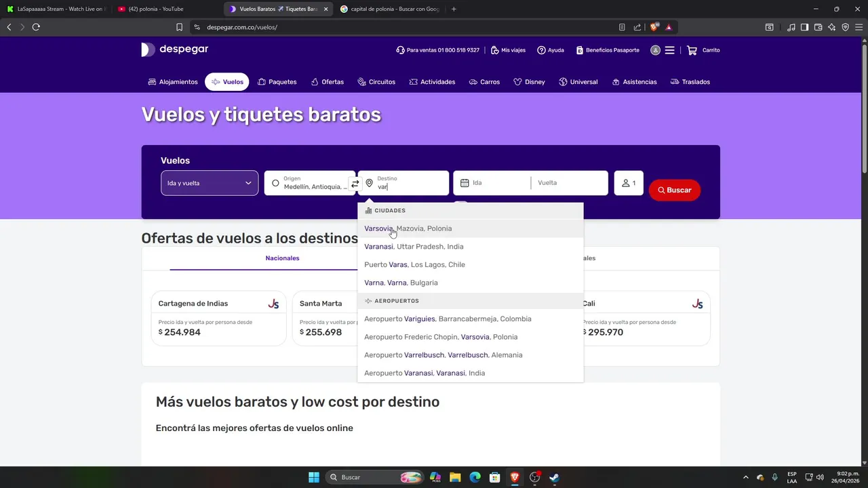Click the Brave Shields lion icon
This screenshot has width=868, height=488.
tap(654, 27)
